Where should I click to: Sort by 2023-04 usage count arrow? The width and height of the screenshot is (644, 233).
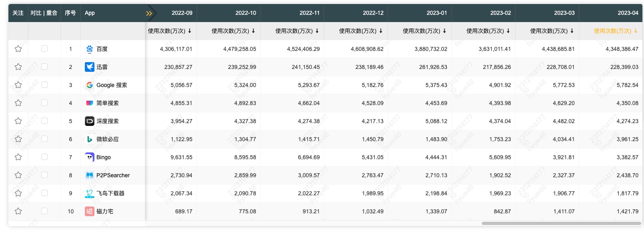[x=635, y=31]
